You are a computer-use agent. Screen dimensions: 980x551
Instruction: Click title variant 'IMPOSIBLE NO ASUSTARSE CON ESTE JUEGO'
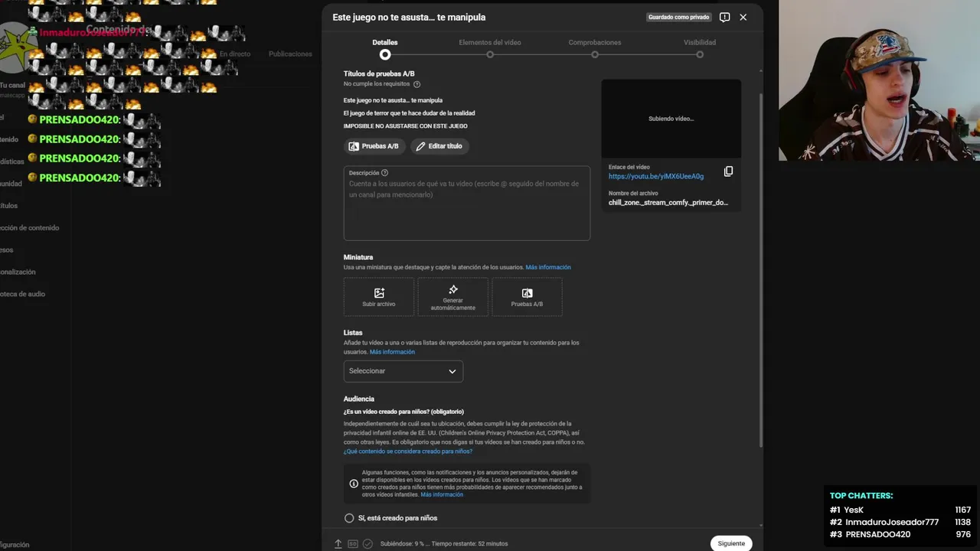405,126
